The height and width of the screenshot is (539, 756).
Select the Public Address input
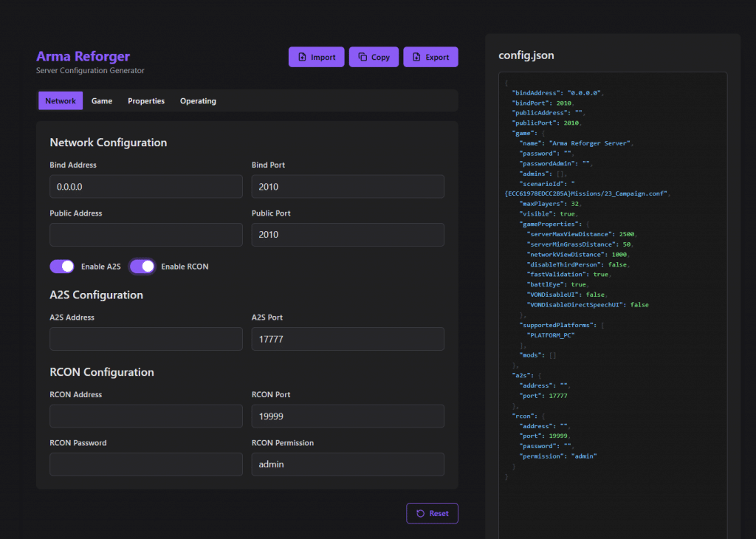coord(145,234)
